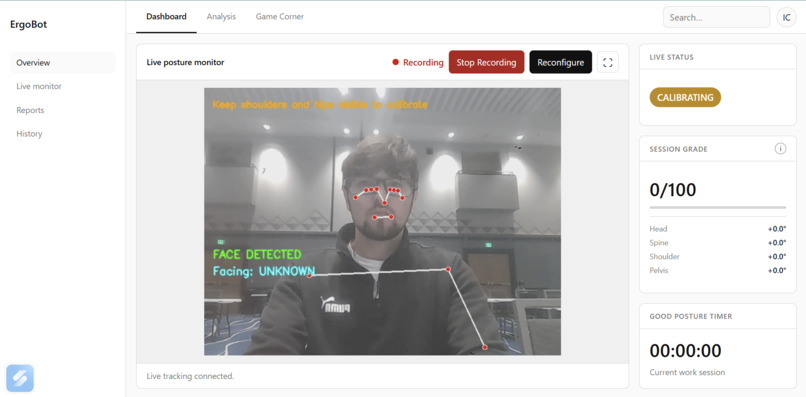Click the Head angle row
The image size is (806, 397).
tap(718, 229)
